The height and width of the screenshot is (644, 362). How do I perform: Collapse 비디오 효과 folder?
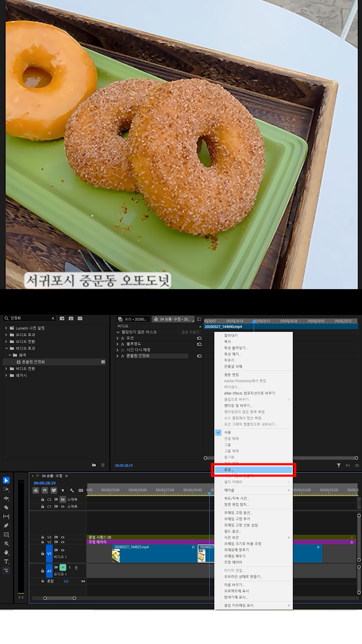[x=6, y=348]
